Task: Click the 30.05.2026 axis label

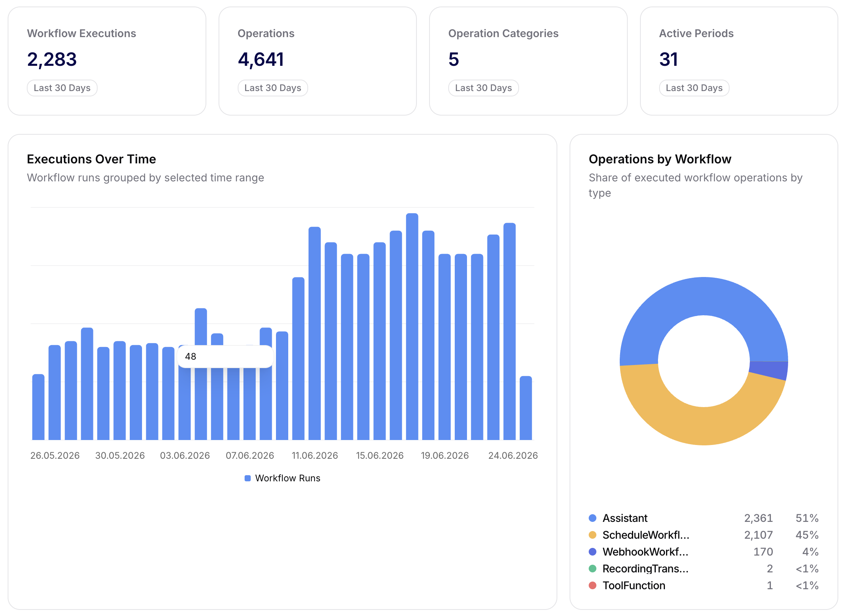Action: 120,456
